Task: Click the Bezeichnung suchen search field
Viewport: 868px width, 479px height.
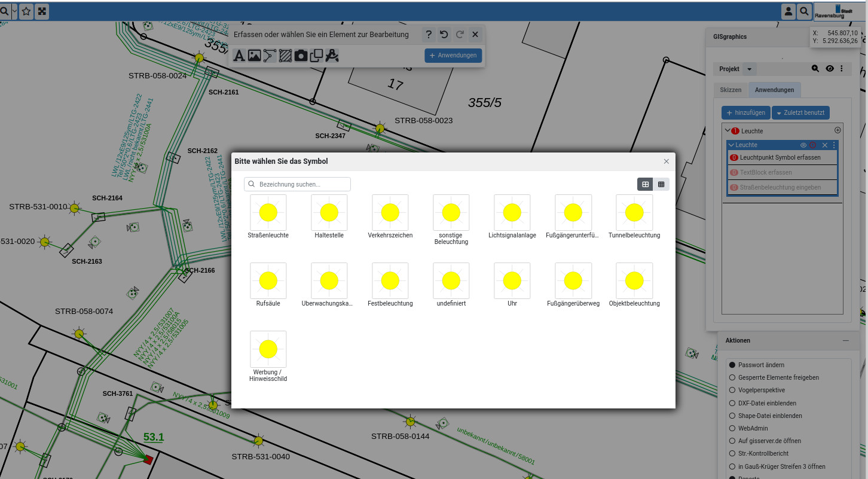Action: 303,184
